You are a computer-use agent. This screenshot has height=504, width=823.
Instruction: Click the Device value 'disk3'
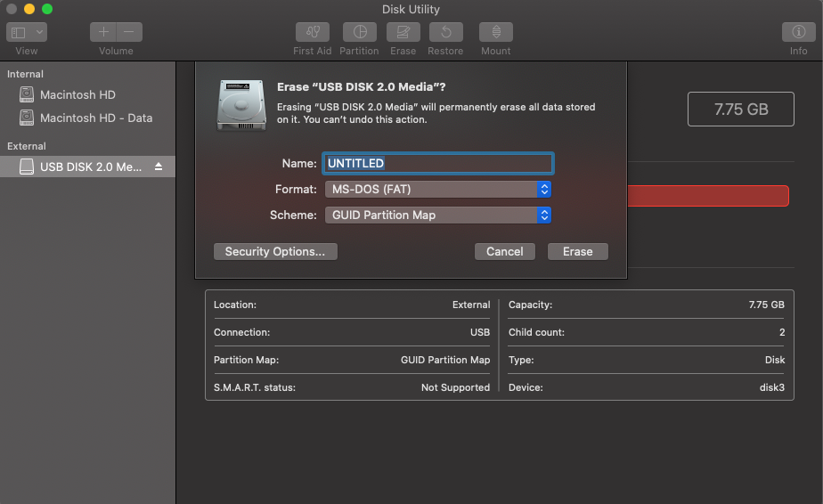pos(771,387)
